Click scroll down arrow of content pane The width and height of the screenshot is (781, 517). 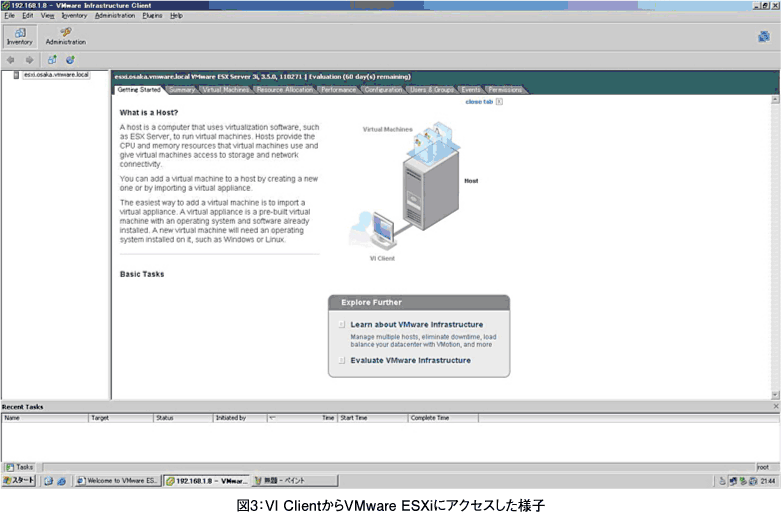click(776, 395)
